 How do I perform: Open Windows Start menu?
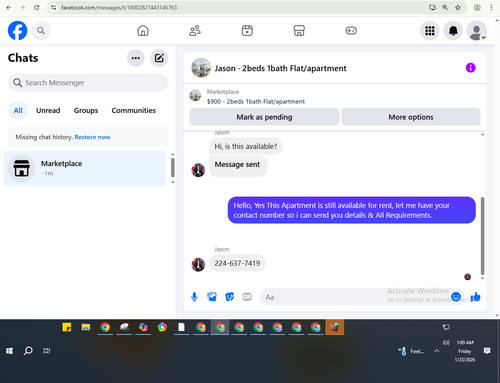(x=9, y=351)
